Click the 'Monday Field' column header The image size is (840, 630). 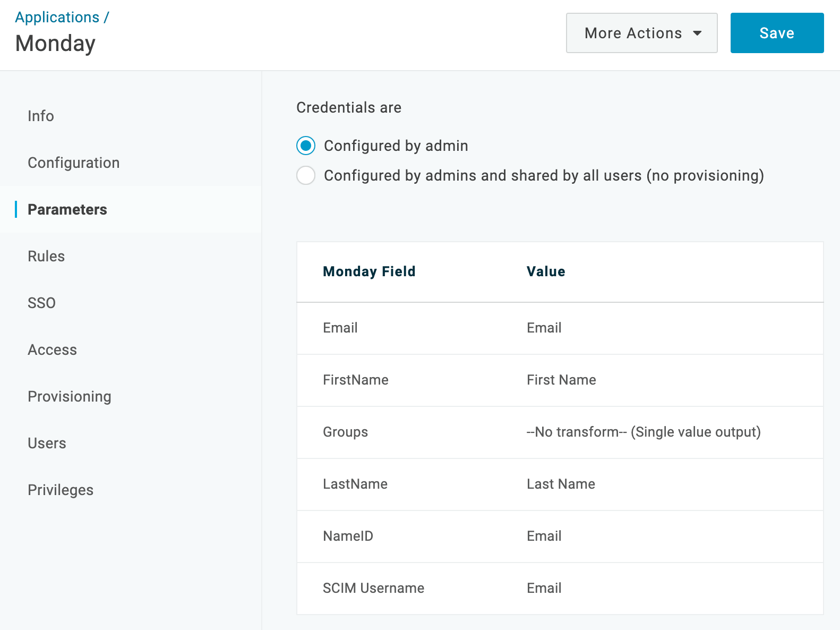click(369, 271)
